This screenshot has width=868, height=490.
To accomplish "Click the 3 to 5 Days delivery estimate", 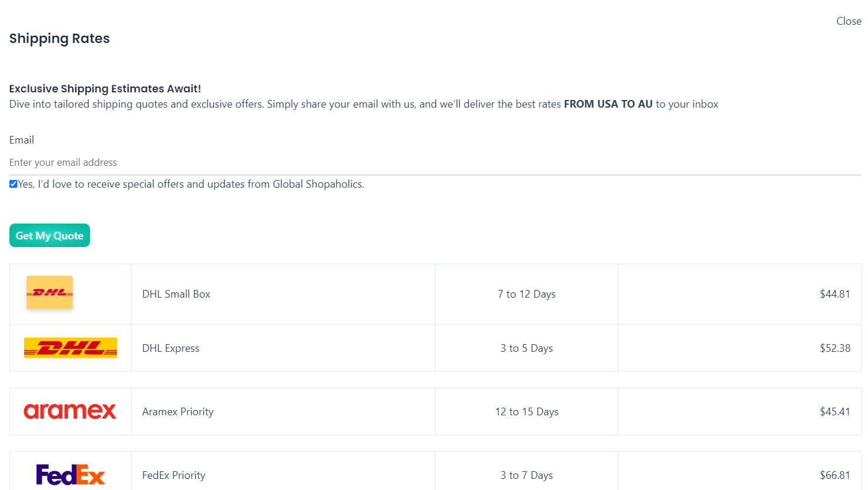I will click(527, 348).
